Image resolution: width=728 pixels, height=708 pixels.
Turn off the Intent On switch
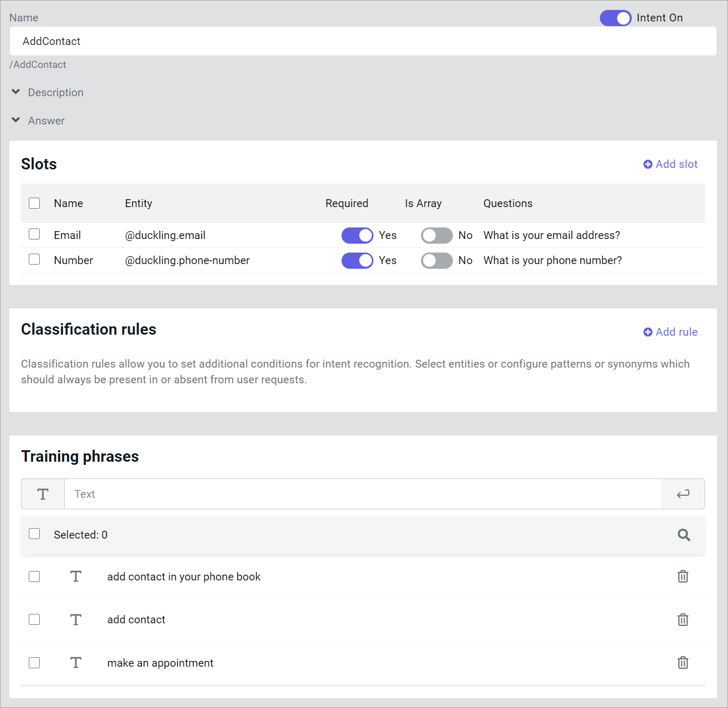(615, 18)
